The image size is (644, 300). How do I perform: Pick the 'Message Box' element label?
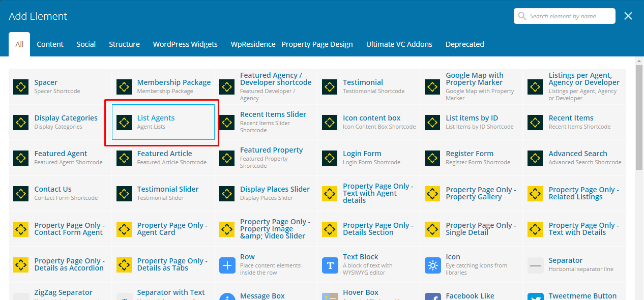coord(262,295)
